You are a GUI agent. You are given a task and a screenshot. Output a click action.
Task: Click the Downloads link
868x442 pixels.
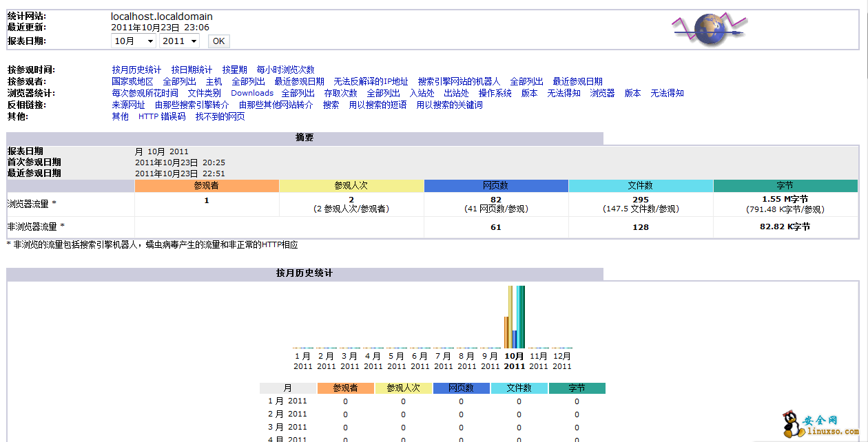click(252, 93)
